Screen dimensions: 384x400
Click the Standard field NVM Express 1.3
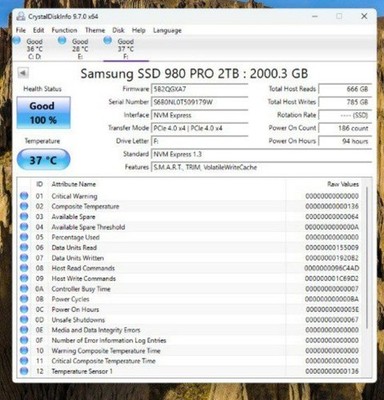[x=261, y=154]
